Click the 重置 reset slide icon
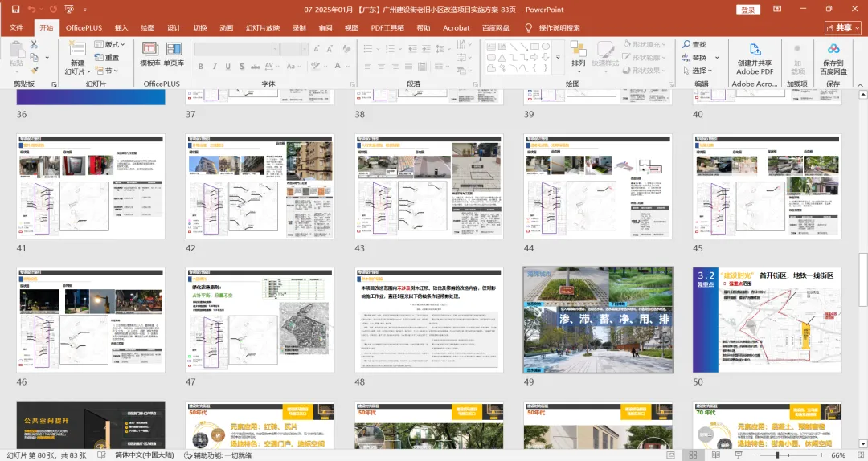The height and width of the screenshot is (461, 868). (107, 58)
